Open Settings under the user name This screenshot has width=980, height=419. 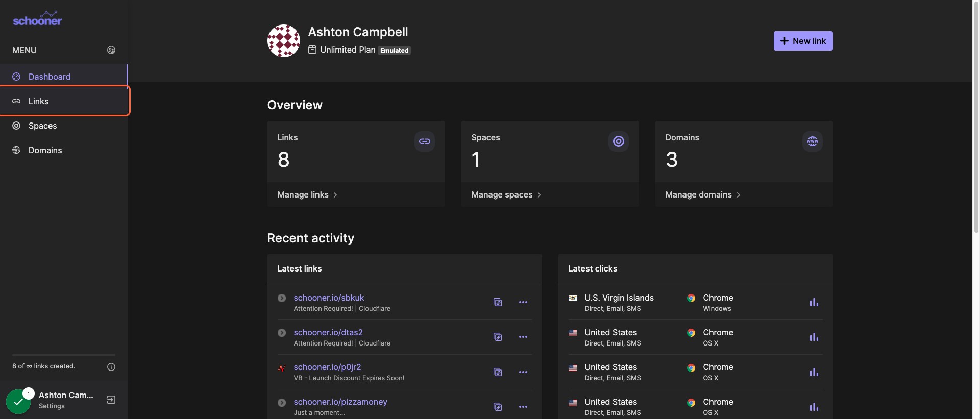52,406
